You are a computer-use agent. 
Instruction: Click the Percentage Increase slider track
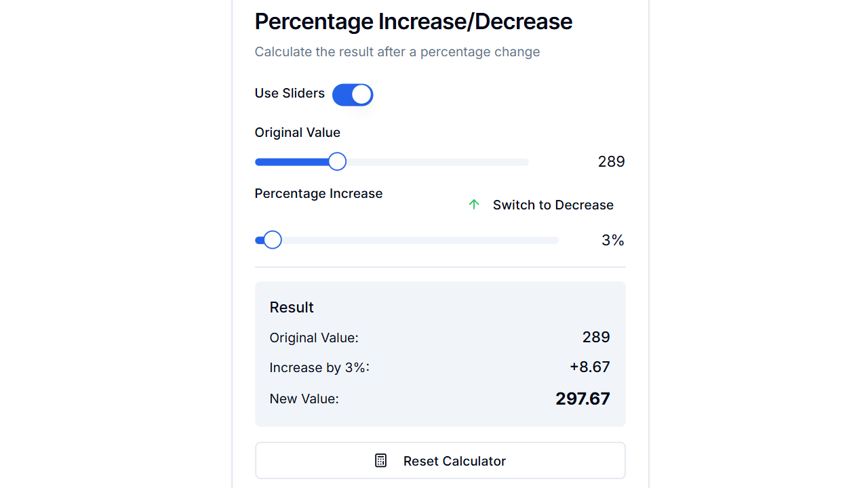pos(441,239)
